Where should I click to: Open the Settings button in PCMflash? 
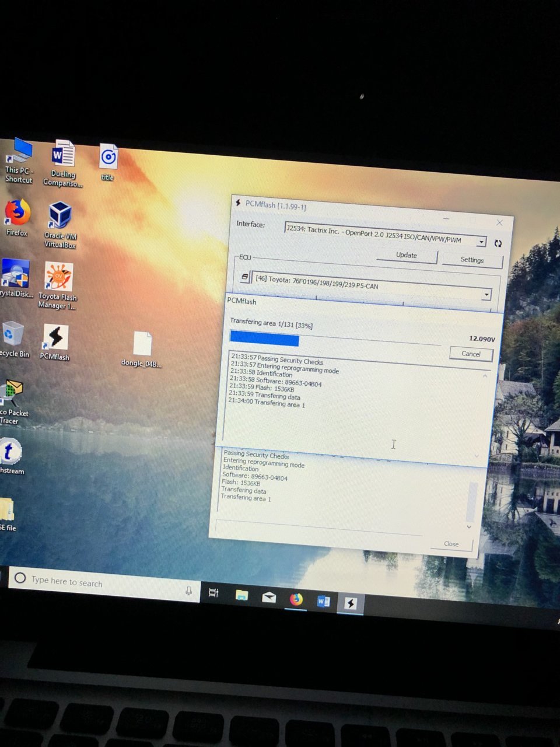pyautogui.click(x=472, y=260)
